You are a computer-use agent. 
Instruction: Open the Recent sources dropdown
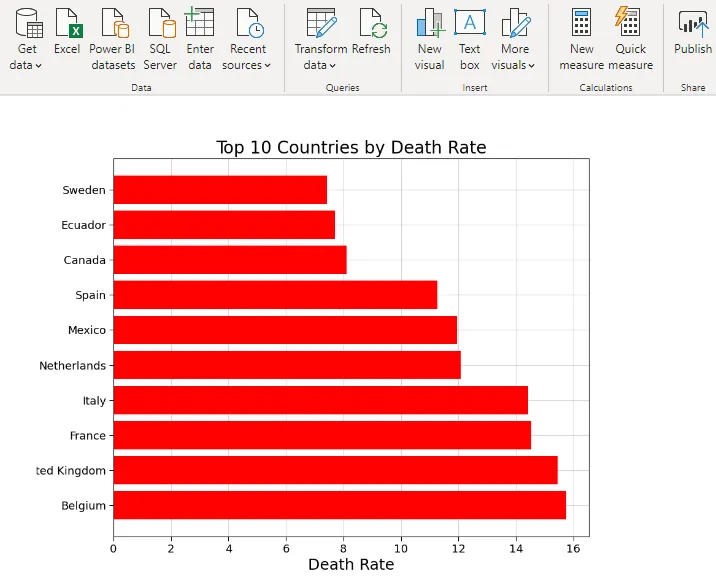(247, 65)
